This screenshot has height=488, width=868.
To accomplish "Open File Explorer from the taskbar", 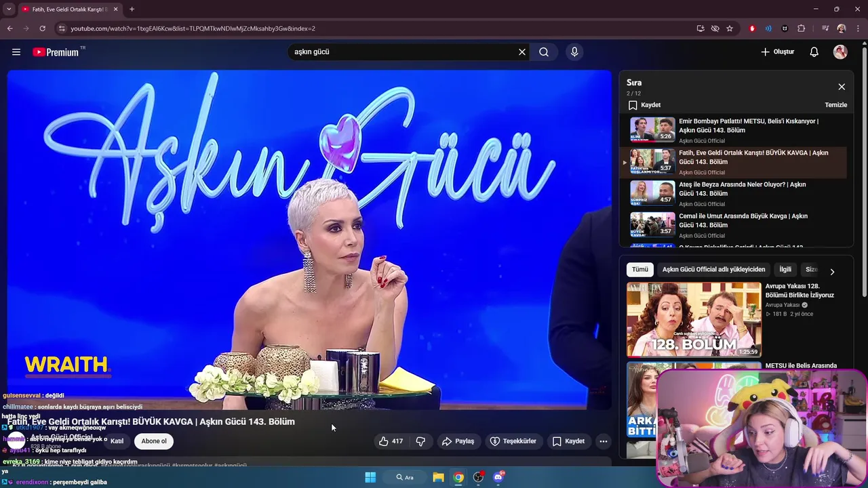I will 438,477.
